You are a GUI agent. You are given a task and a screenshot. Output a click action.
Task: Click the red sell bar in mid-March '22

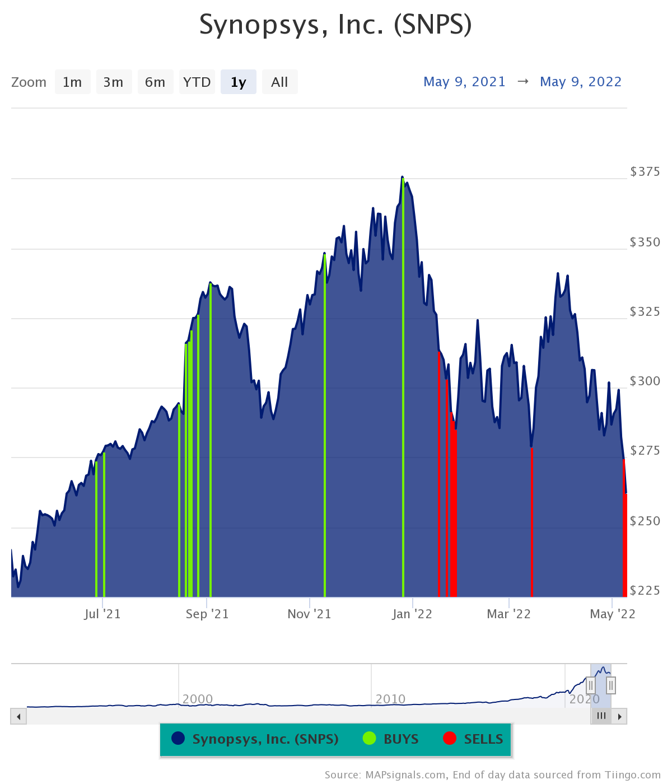531,522
